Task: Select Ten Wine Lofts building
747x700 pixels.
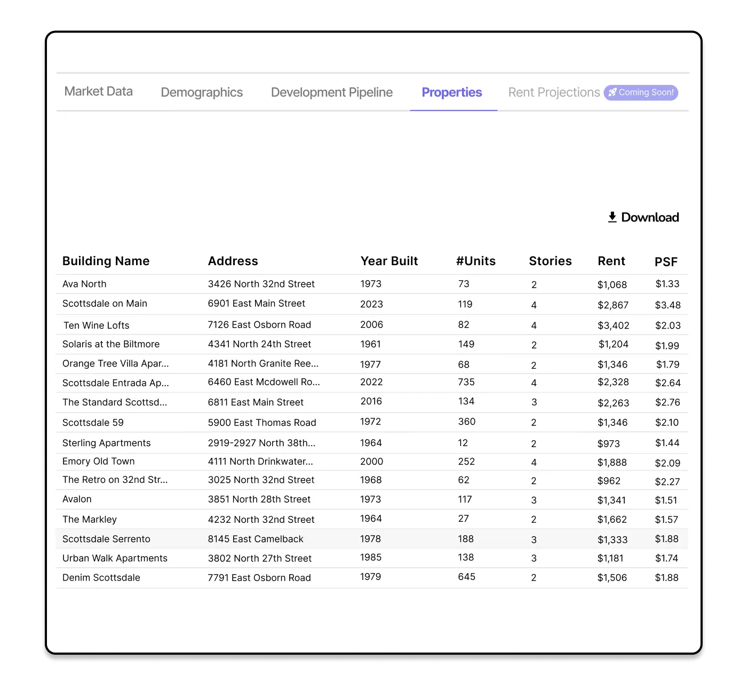Action: pyautogui.click(x=97, y=325)
